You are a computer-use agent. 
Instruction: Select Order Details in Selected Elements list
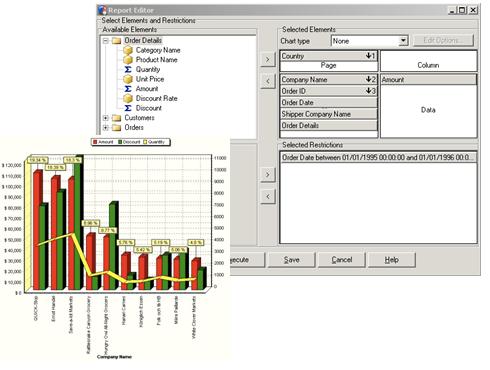(x=329, y=125)
